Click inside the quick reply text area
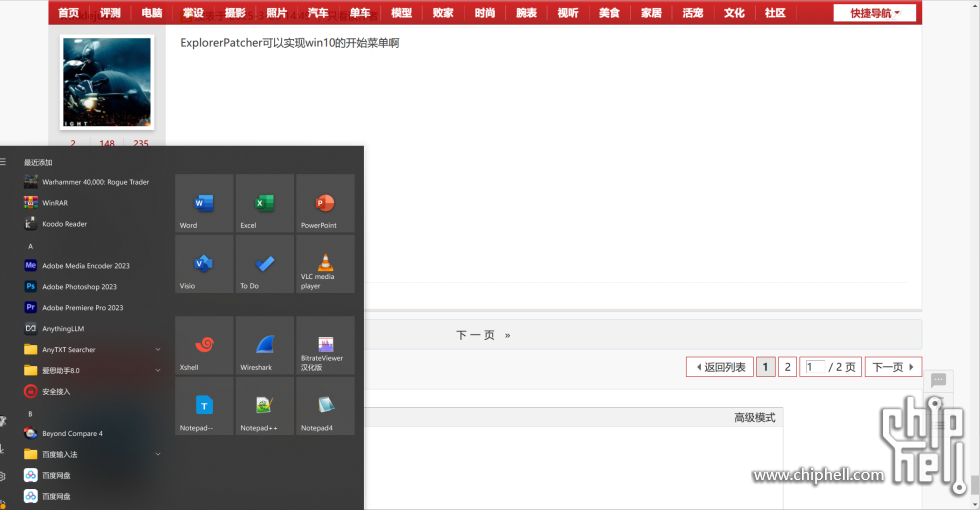The height and width of the screenshot is (510, 980). pos(573,469)
